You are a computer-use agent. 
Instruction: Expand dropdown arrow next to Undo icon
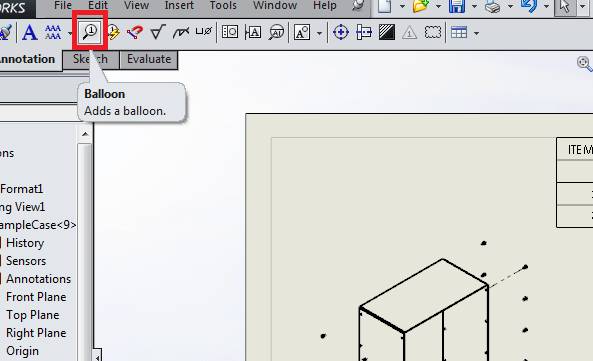pos(546,7)
